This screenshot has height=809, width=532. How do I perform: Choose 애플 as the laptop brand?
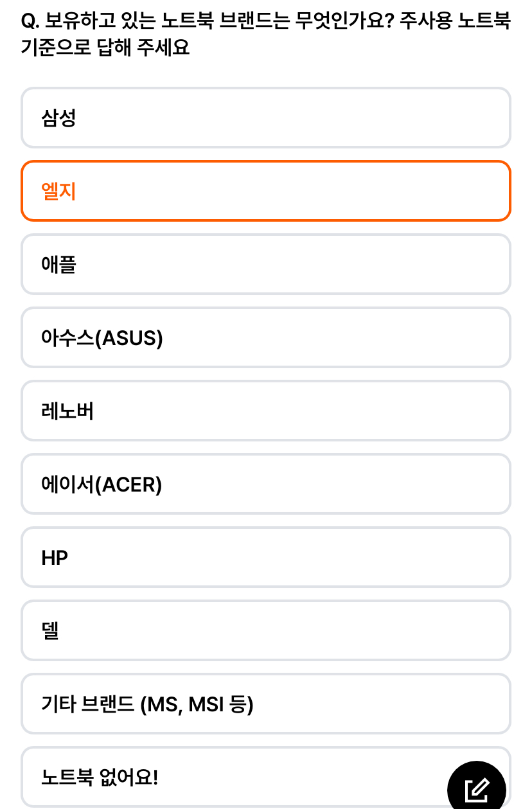click(x=266, y=264)
